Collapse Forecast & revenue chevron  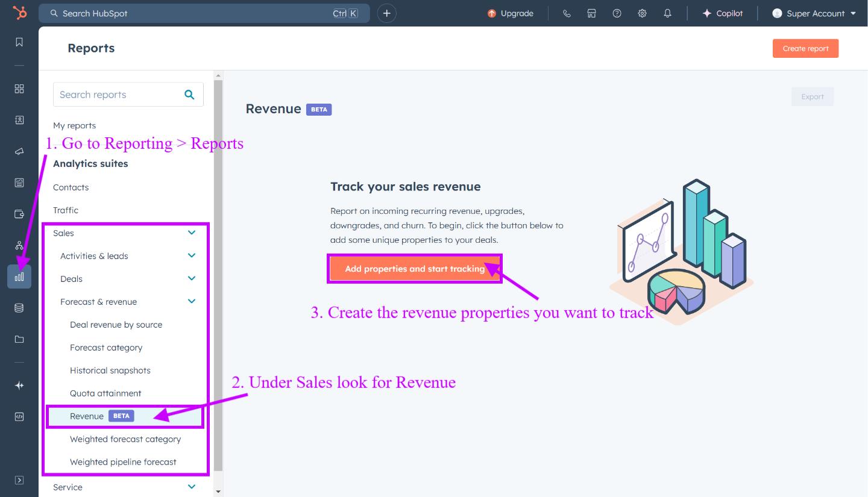click(192, 301)
